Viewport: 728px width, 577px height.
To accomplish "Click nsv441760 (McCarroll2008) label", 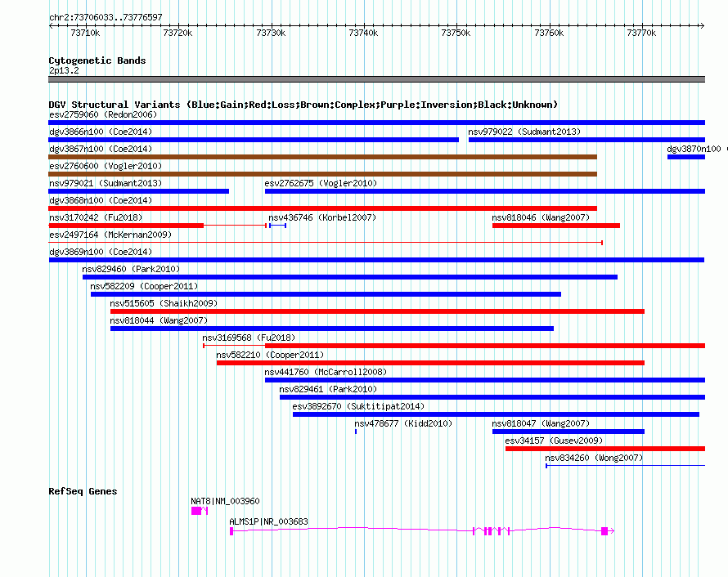I will tap(326, 372).
